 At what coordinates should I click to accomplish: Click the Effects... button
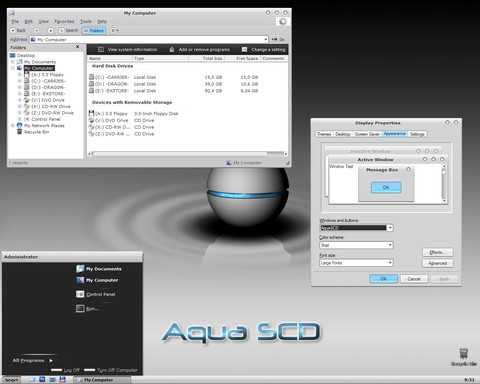438,252
